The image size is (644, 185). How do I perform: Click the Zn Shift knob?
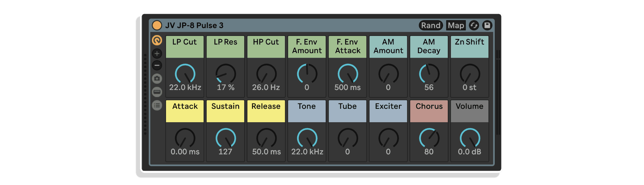coord(470,74)
